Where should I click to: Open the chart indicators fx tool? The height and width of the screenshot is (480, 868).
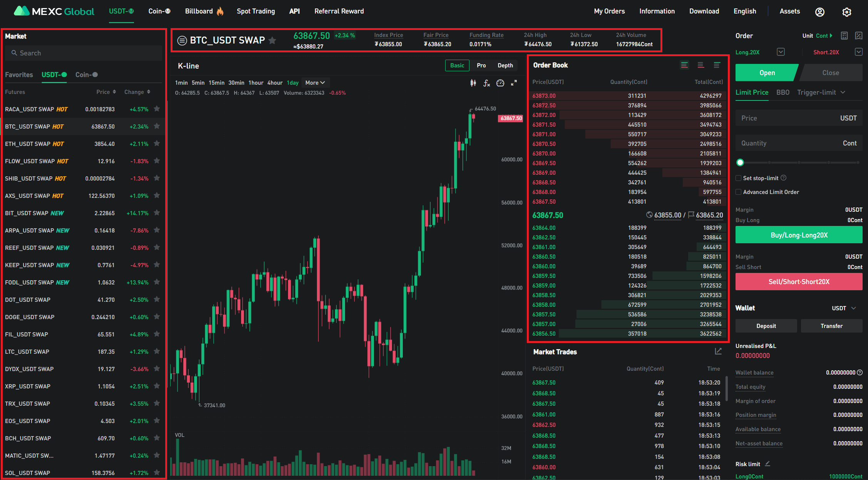(x=486, y=83)
